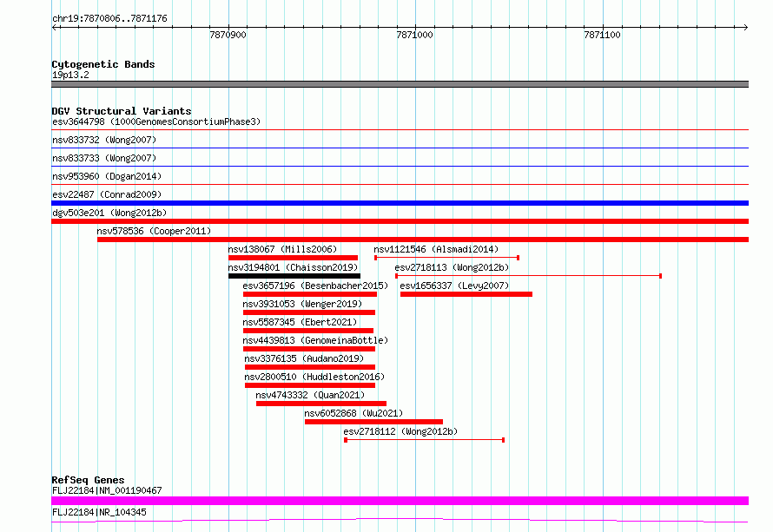Click the Cytogenetic Bands track title
This screenshot has height=532, width=773.
coord(103,64)
